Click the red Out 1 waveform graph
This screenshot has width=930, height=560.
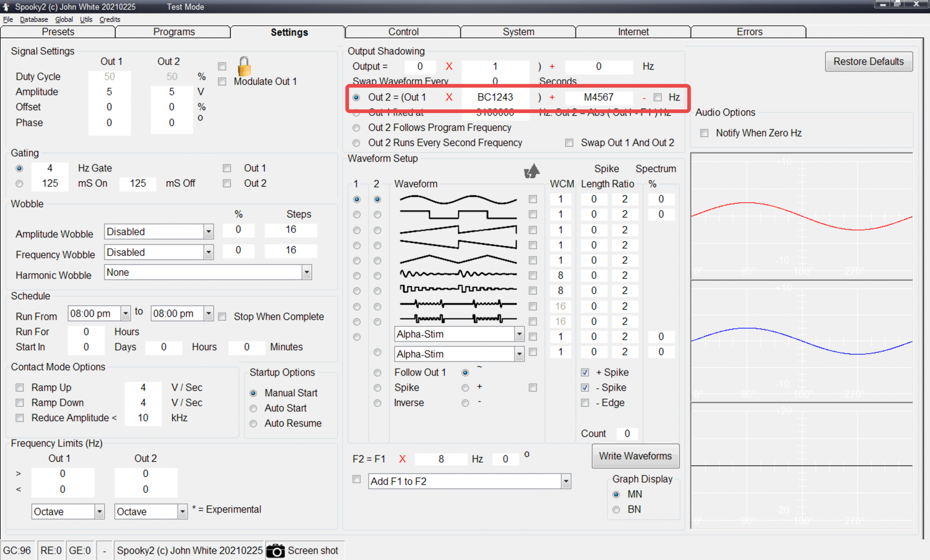pyautogui.click(x=801, y=216)
